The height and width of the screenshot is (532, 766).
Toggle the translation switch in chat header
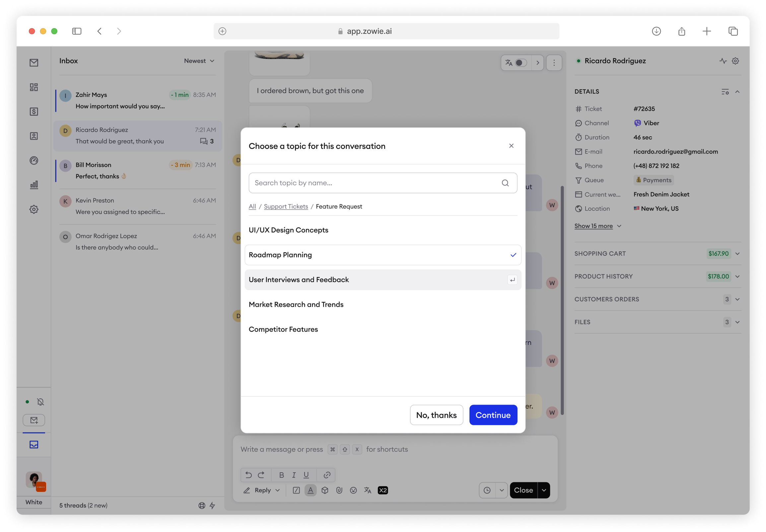[521, 63]
